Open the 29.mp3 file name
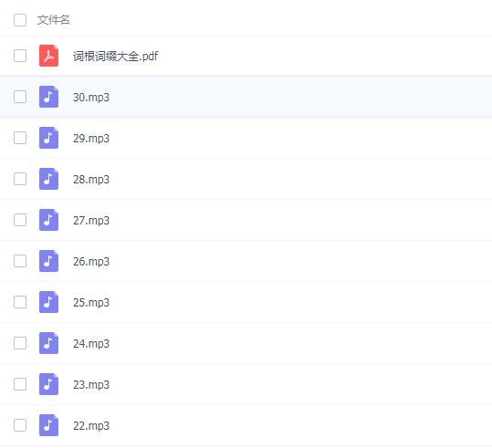Image resolution: width=492 pixels, height=448 pixels. [91, 139]
